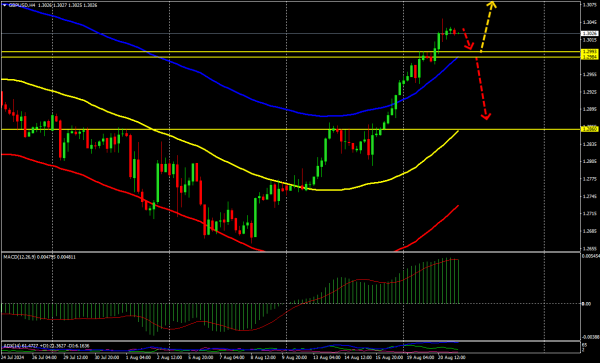Select the yellow 1.2984 price level tag

[590, 57]
